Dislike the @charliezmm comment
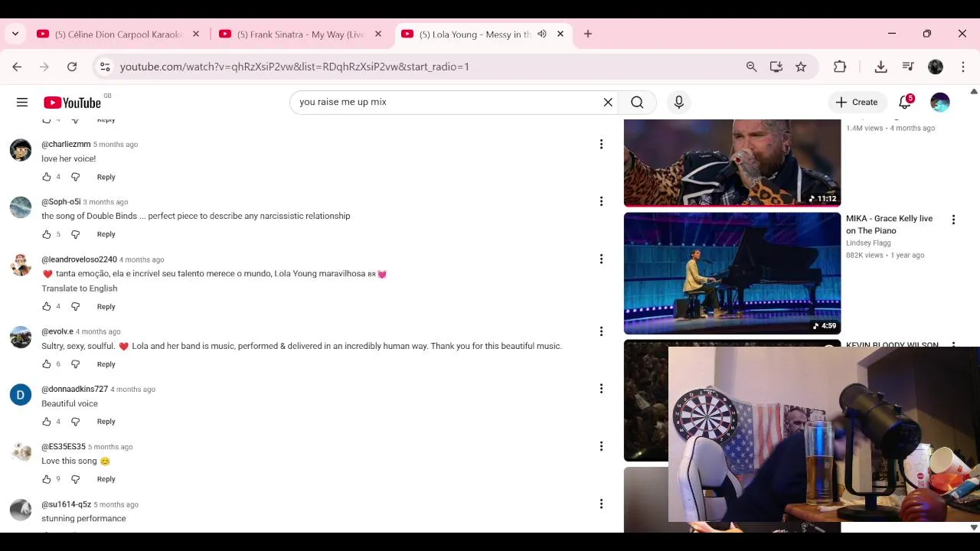Image resolution: width=980 pixels, height=551 pixels. pyautogui.click(x=75, y=177)
